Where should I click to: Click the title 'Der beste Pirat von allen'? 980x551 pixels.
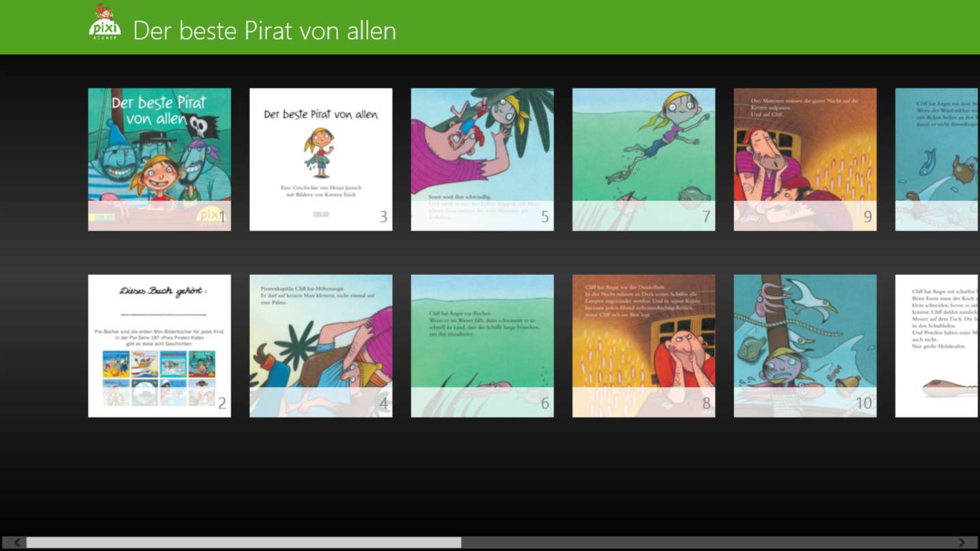[264, 31]
